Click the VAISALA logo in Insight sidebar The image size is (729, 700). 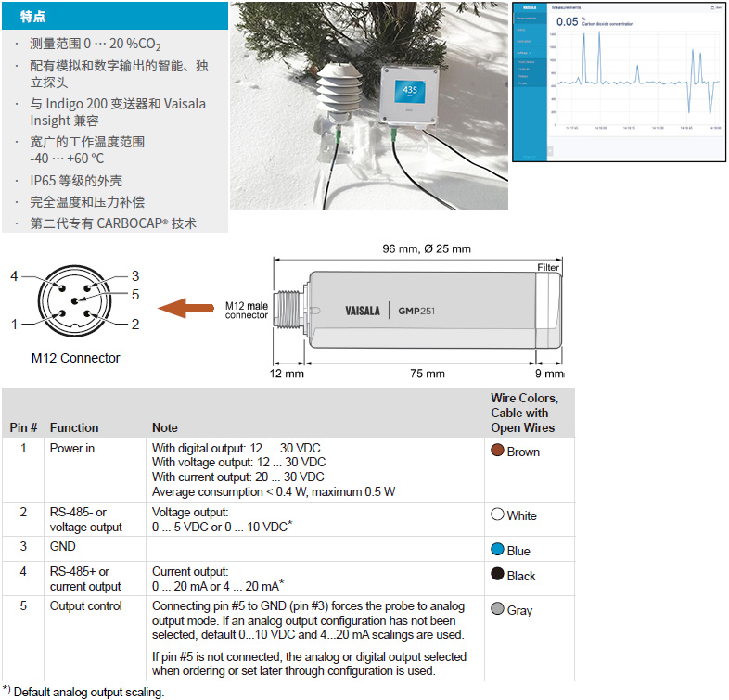coord(530,7)
